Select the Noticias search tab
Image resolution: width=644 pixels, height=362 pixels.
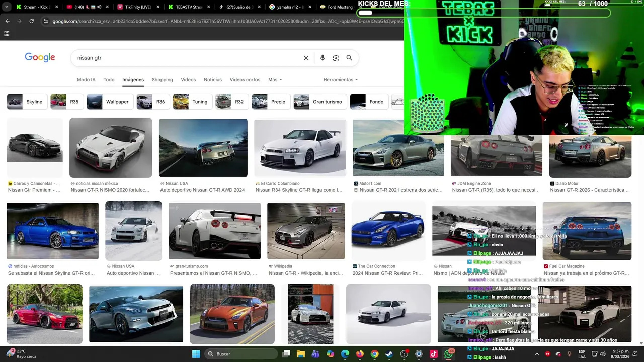coord(213,80)
